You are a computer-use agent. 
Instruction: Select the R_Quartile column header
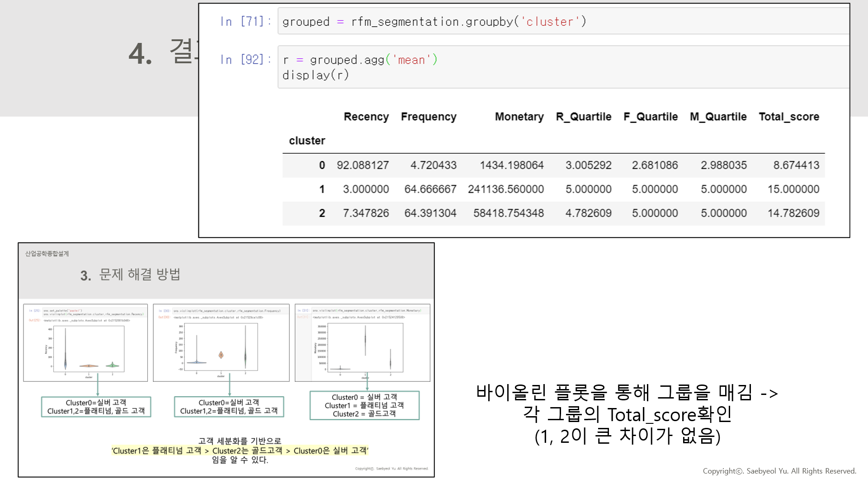pos(583,117)
